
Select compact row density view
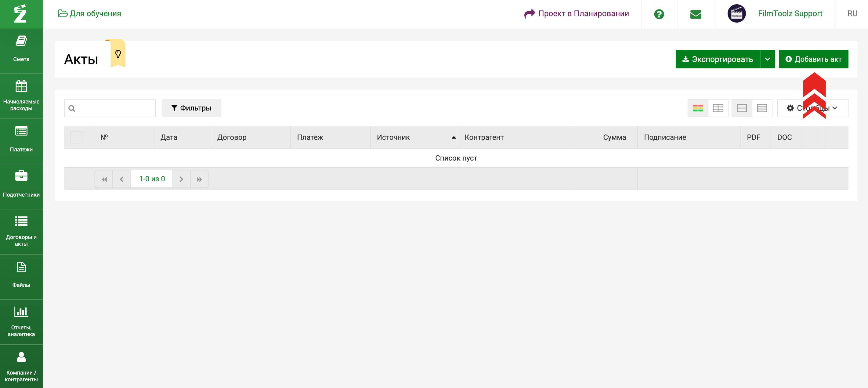[761, 108]
